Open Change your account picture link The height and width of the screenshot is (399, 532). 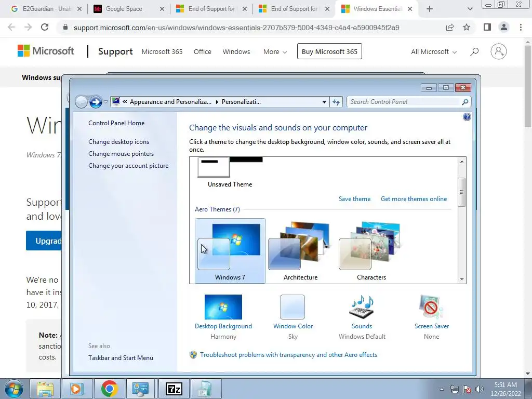click(128, 166)
